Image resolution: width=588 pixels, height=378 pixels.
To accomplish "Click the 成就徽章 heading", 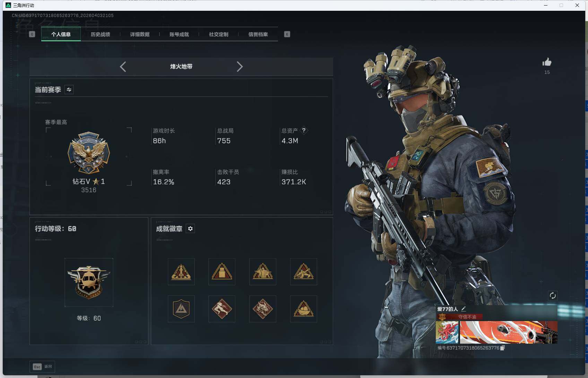I will pos(169,229).
